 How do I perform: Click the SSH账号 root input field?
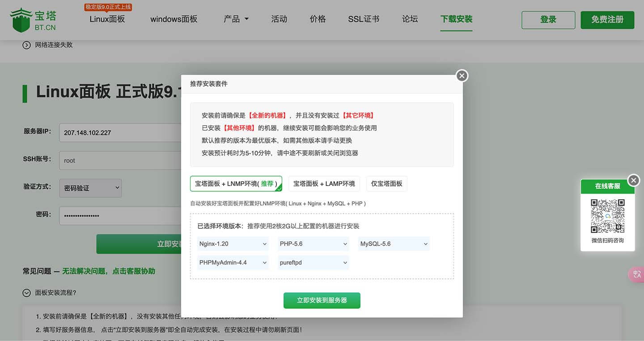pos(120,160)
